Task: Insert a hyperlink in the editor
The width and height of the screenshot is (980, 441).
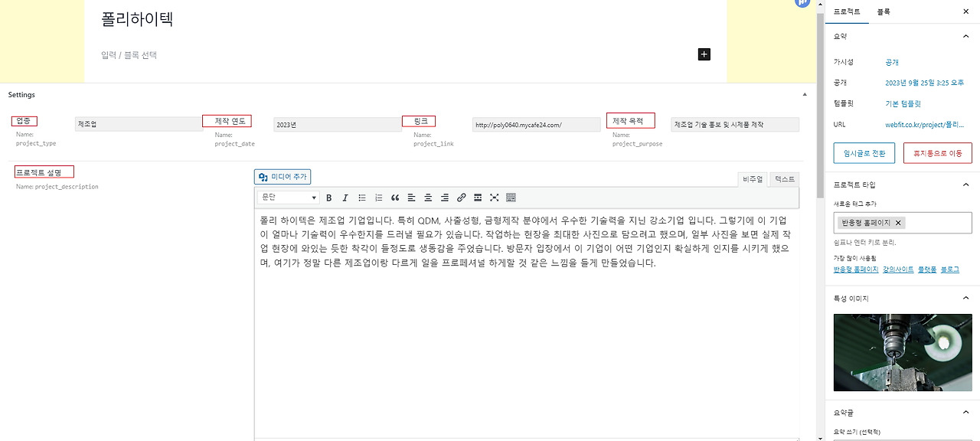Action: [x=461, y=198]
